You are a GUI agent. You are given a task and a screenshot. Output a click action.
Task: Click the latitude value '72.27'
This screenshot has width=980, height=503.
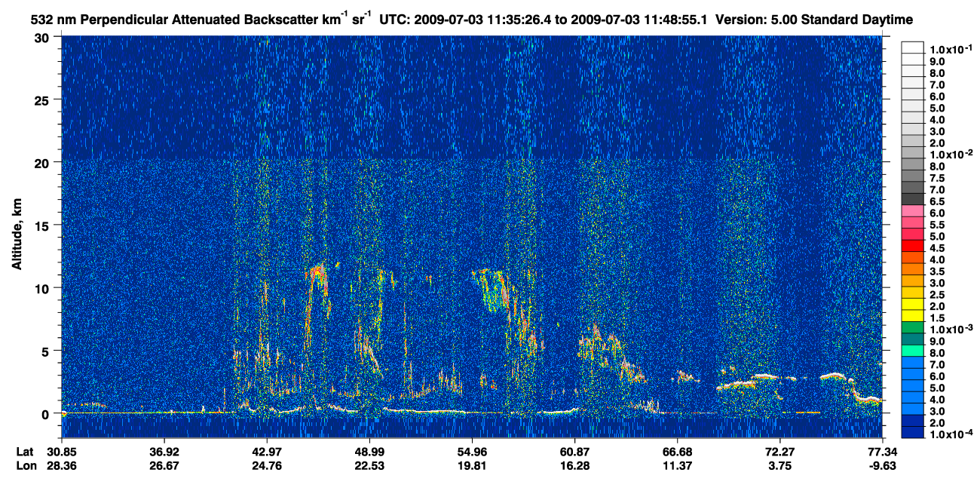(x=779, y=451)
